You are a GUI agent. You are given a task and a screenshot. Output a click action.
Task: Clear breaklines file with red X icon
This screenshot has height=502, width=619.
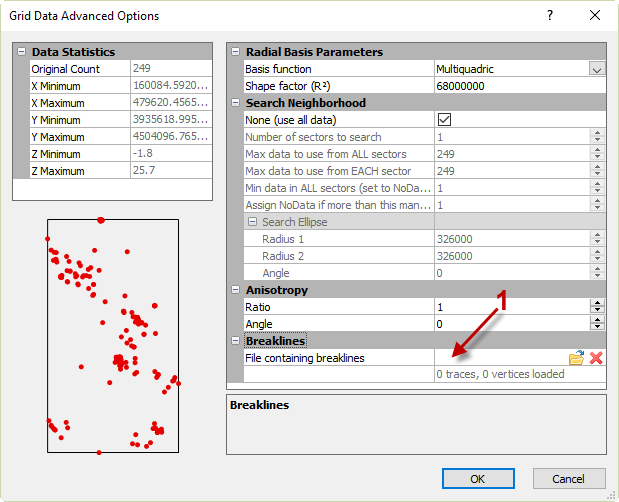(x=596, y=358)
